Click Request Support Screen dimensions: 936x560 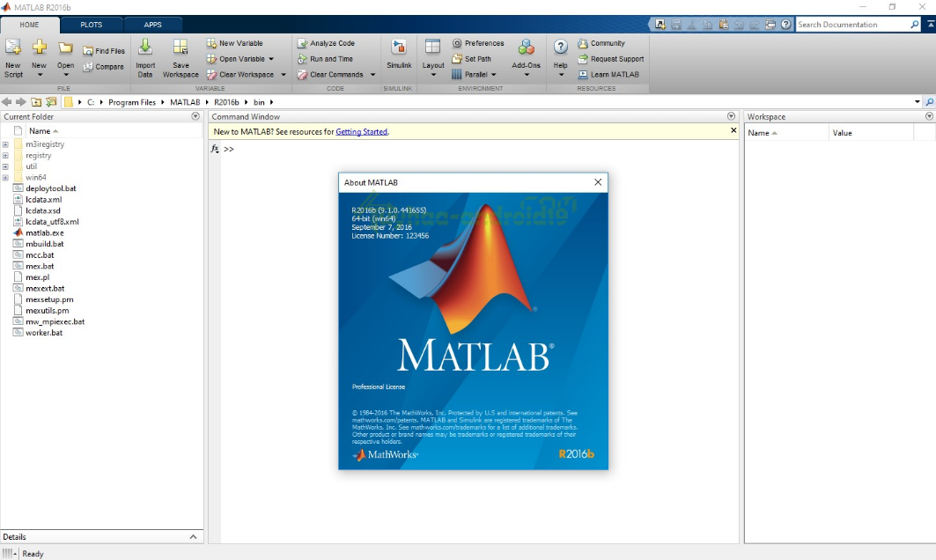[611, 59]
